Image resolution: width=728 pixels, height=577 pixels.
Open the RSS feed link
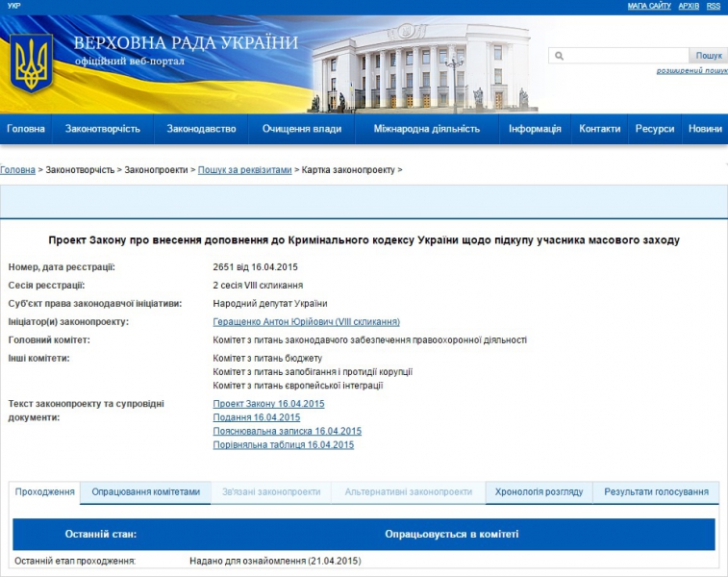point(713,6)
